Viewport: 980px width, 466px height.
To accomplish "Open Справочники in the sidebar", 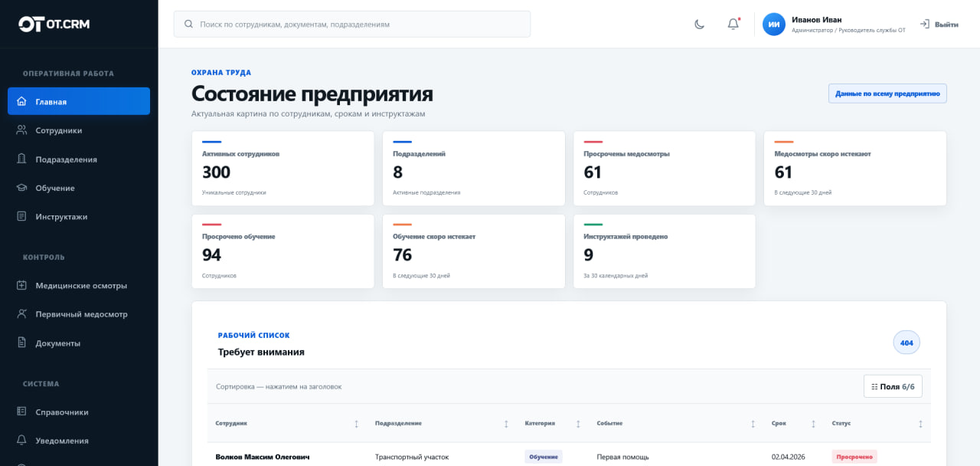I will point(79,412).
